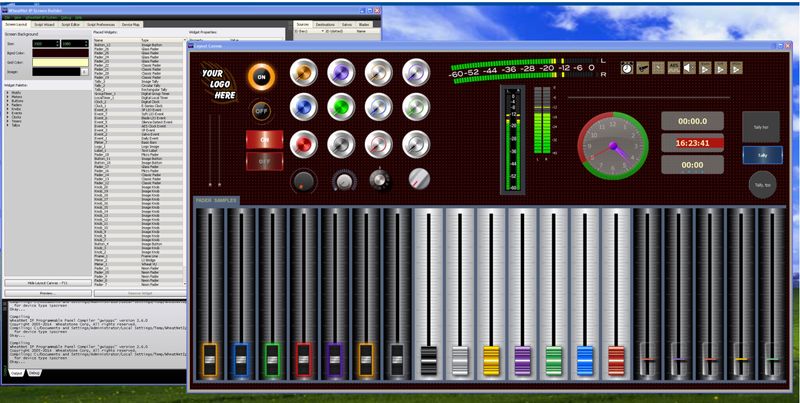Click the Hide Layout Canvas button
800x403 pixels.
pos(48,282)
